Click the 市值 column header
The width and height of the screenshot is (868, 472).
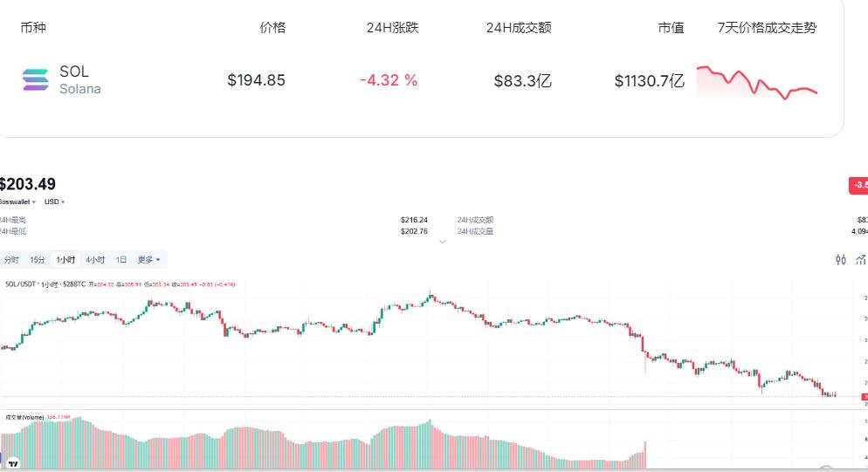[x=671, y=27]
